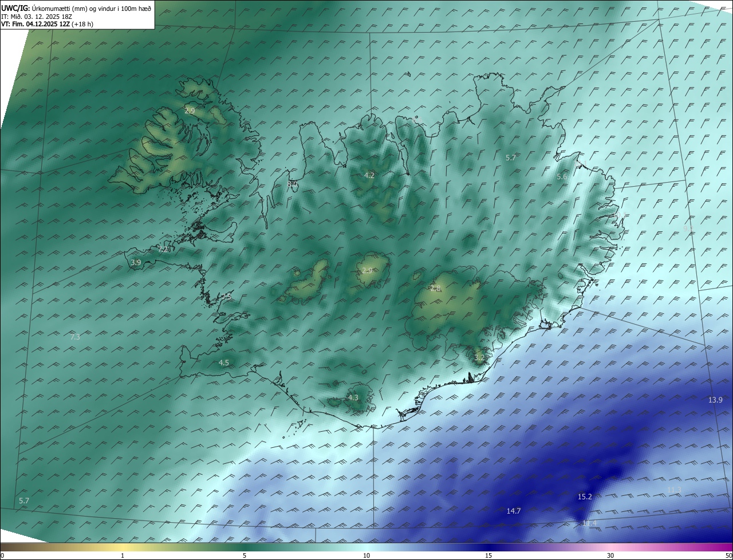This screenshot has height=560, width=733.
Task: Click the 2.9 value over the Westfjords
Action: click(190, 111)
